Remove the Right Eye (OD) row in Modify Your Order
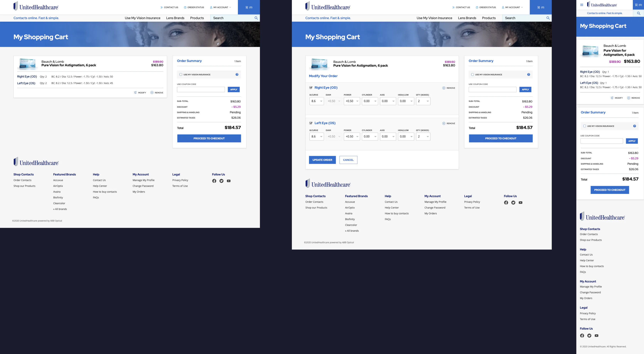644x354 pixels. [x=449, y=88]
